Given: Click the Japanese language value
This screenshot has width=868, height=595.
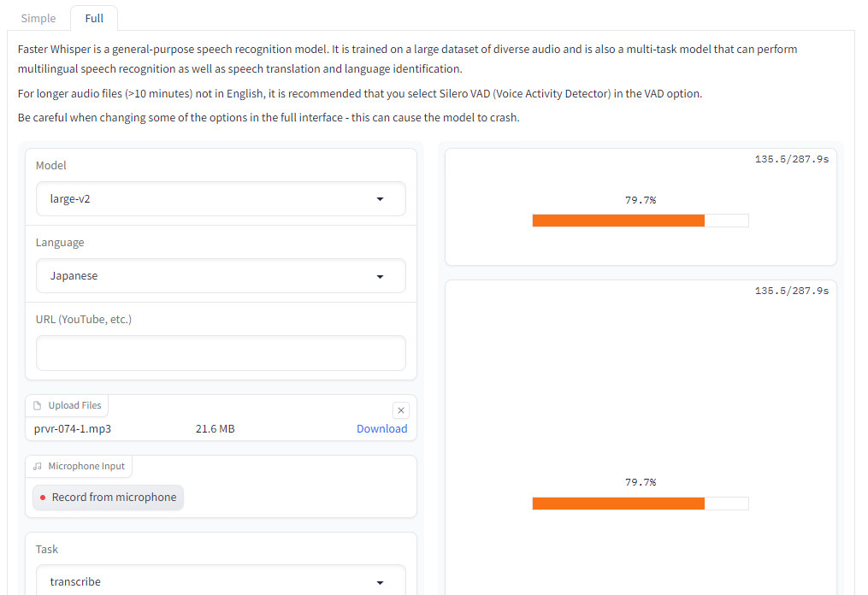Looking at the screenshot, I should click(74, 276).
